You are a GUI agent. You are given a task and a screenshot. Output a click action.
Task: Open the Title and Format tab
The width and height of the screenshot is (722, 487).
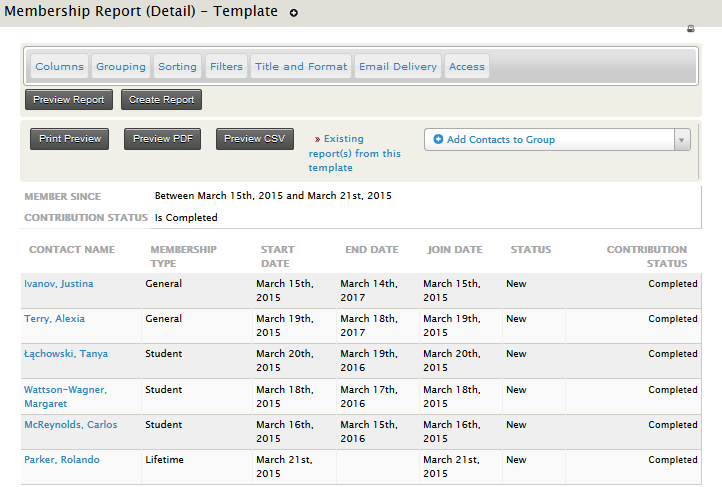click(x=301, y=67)
